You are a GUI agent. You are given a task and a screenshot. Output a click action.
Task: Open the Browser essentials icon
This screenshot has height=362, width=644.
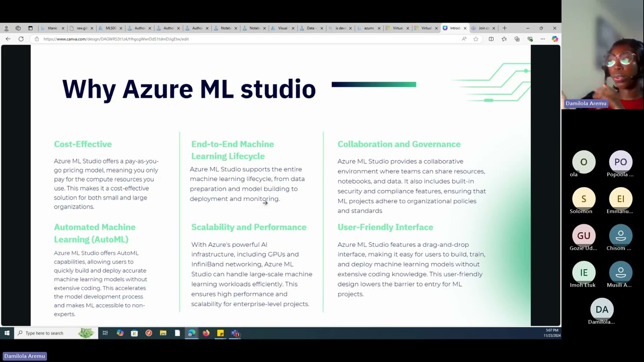tap(530, 39)
